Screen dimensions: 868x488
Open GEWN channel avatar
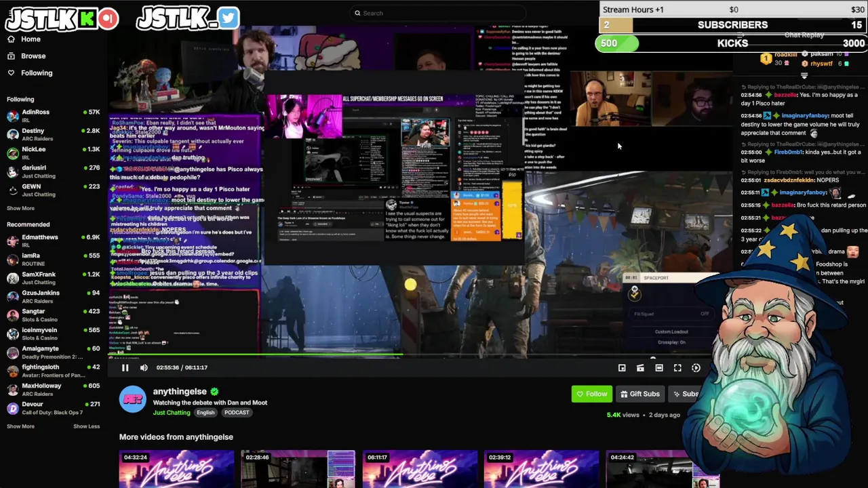click(12, 190)
